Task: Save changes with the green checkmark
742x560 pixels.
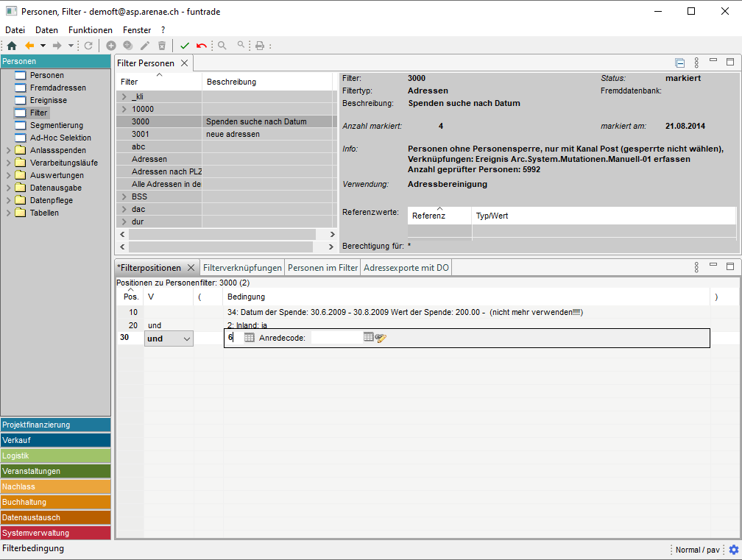Action: point(185,46)
